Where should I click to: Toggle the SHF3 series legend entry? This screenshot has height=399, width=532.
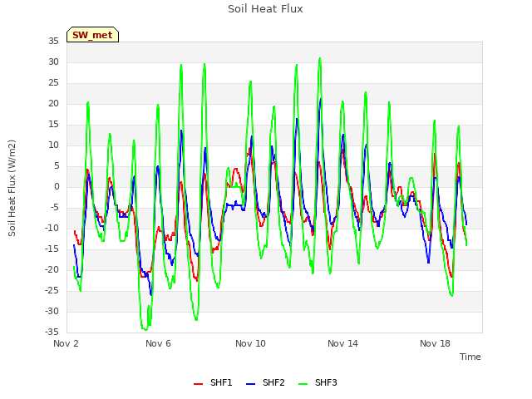(318, 382)
